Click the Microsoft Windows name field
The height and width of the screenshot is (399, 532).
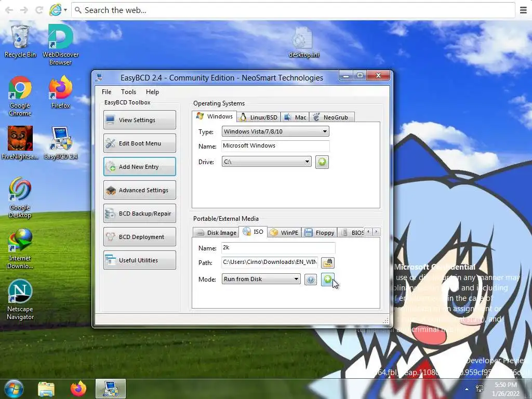[x=275, y=146]
